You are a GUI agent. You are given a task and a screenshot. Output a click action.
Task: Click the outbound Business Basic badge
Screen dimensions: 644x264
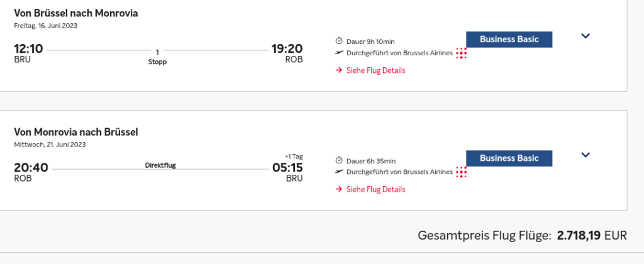[509, 40]
